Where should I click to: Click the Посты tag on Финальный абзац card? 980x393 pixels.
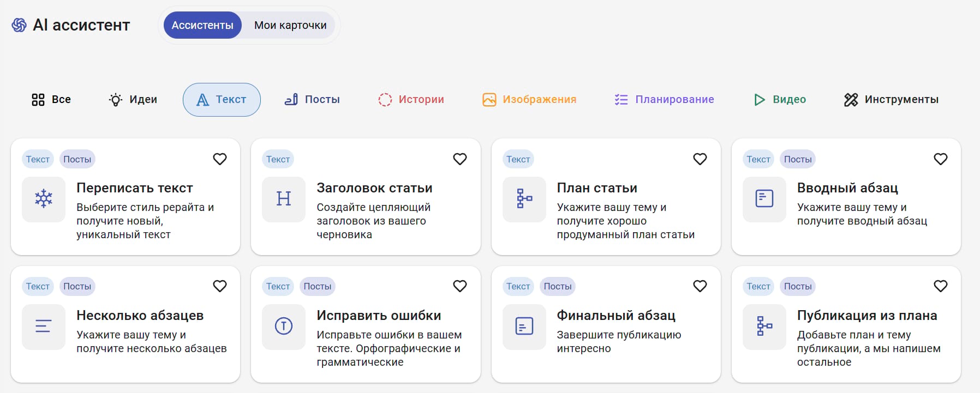point(558,286)
